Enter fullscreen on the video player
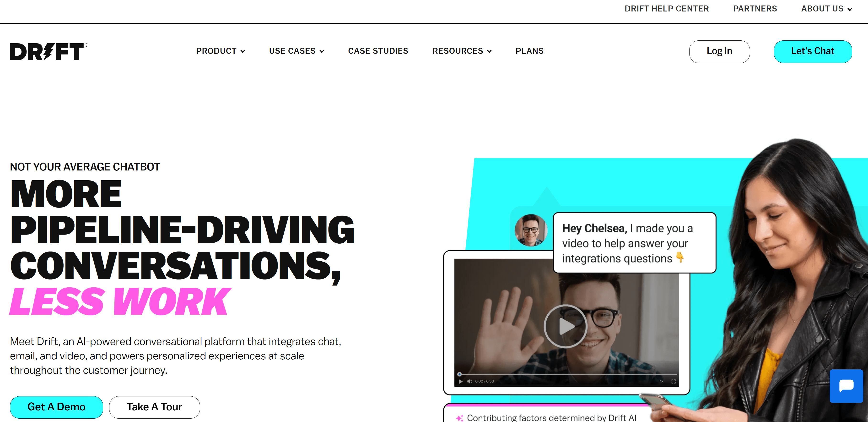 pos(673,381)
